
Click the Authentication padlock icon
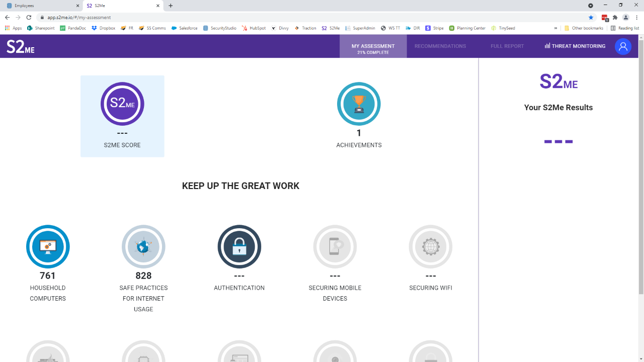[x=239, y=247]
